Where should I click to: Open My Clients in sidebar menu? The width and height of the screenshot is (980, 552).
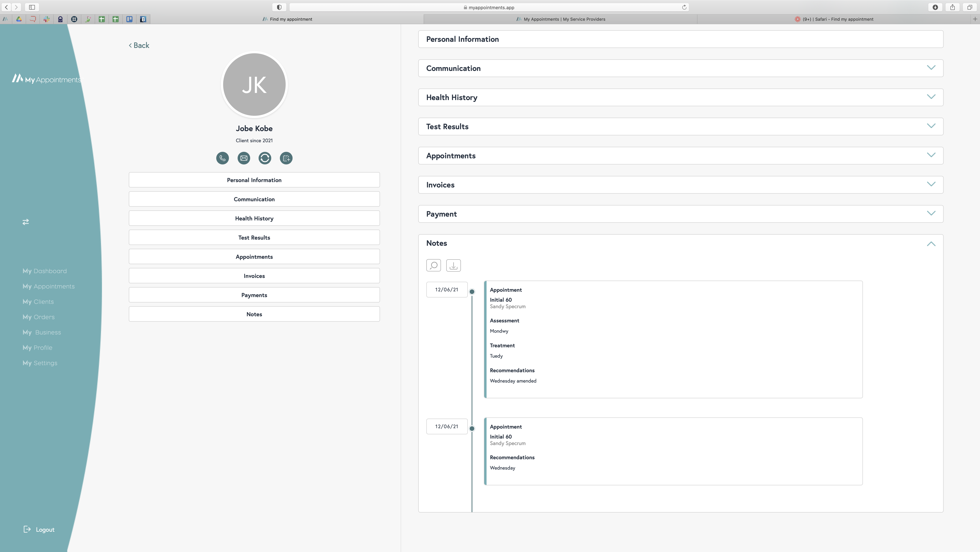pyautogui.click(x=38, y=302)
